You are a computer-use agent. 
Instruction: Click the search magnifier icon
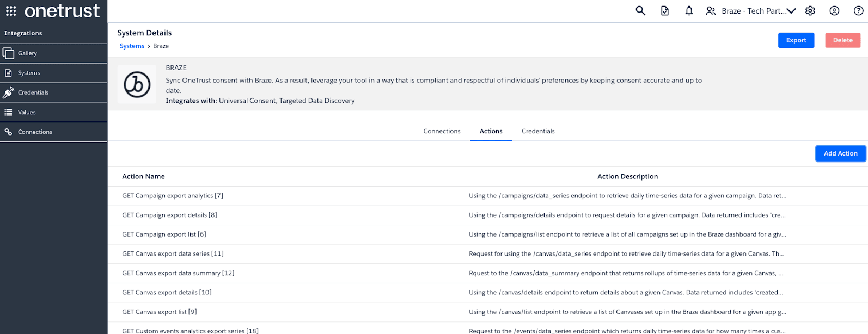640,11
